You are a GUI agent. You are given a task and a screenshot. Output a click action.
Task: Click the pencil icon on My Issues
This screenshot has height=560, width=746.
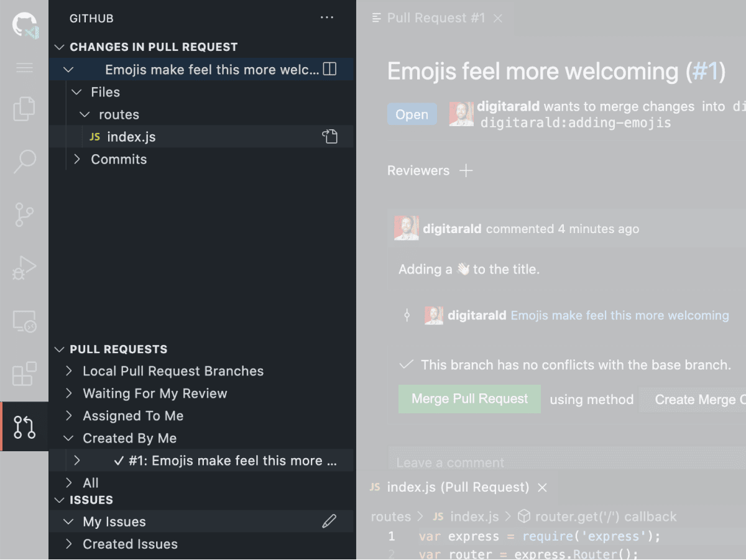tap(329, 522)
